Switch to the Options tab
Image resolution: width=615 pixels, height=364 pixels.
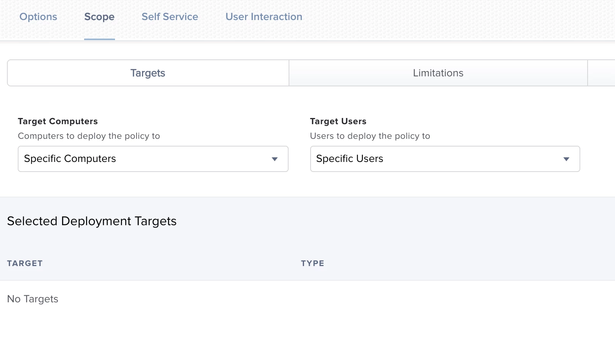pyautogui.click(x=38, y=17)
